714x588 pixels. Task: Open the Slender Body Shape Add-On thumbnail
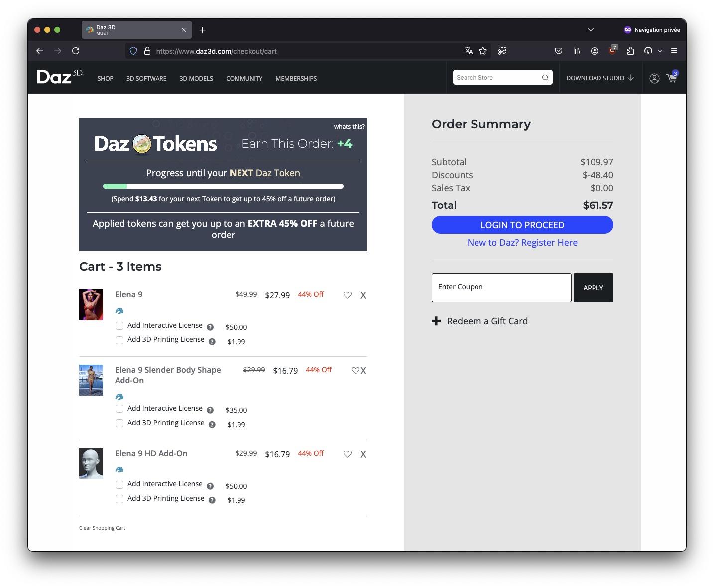[91, 380]
